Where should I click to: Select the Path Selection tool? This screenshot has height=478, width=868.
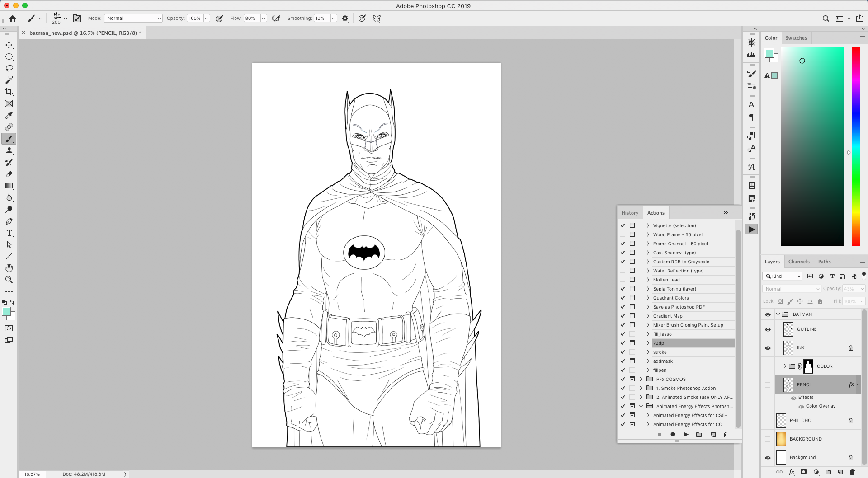[9, 244]
